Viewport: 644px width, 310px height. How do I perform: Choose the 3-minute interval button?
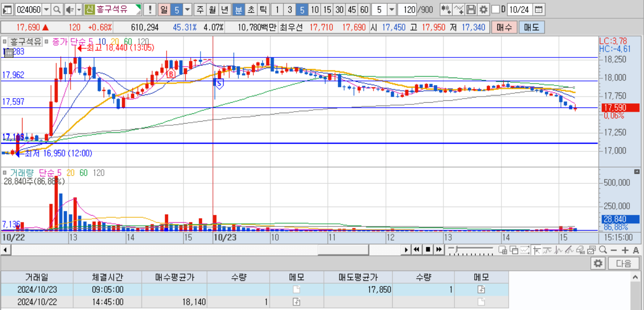(x=290, y=9)
